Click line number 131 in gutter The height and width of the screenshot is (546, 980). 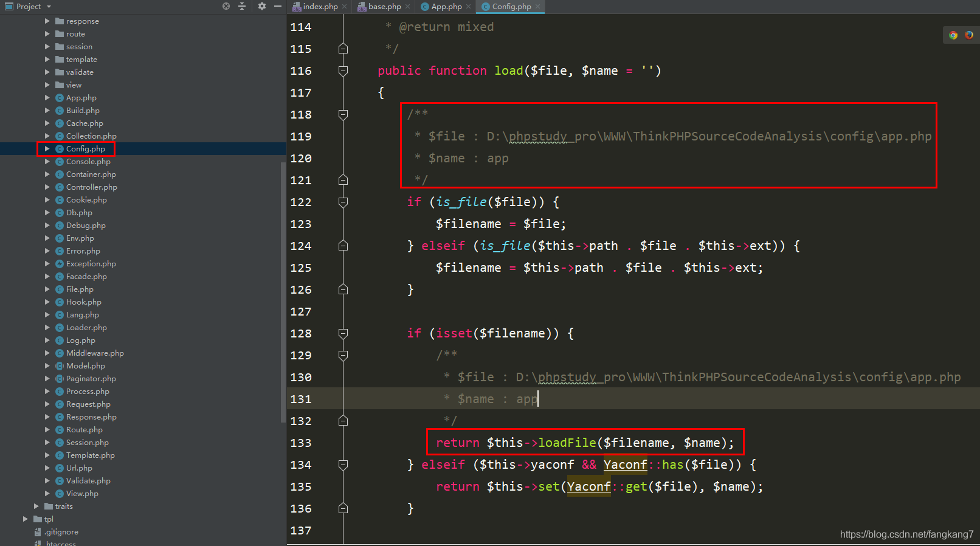[301, 399]
